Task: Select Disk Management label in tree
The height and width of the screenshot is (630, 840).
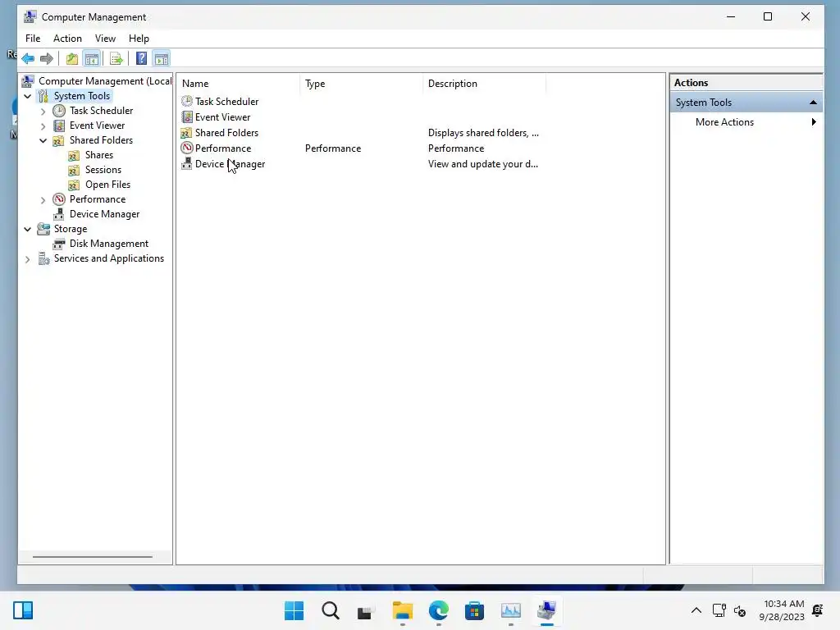Action: (x=109, y=244)
